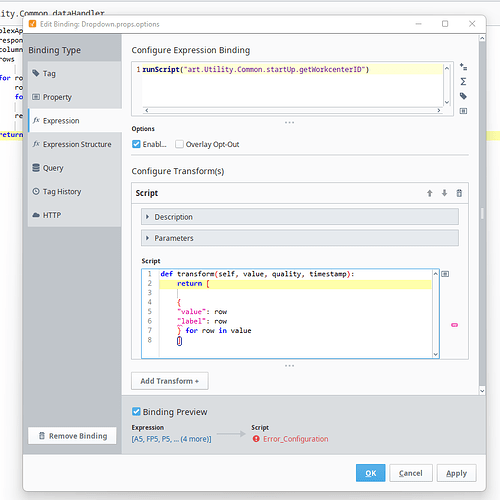500x500 pixels.
Task: Click the tag browse icon beside expression editor
Action: pos(463,96)
